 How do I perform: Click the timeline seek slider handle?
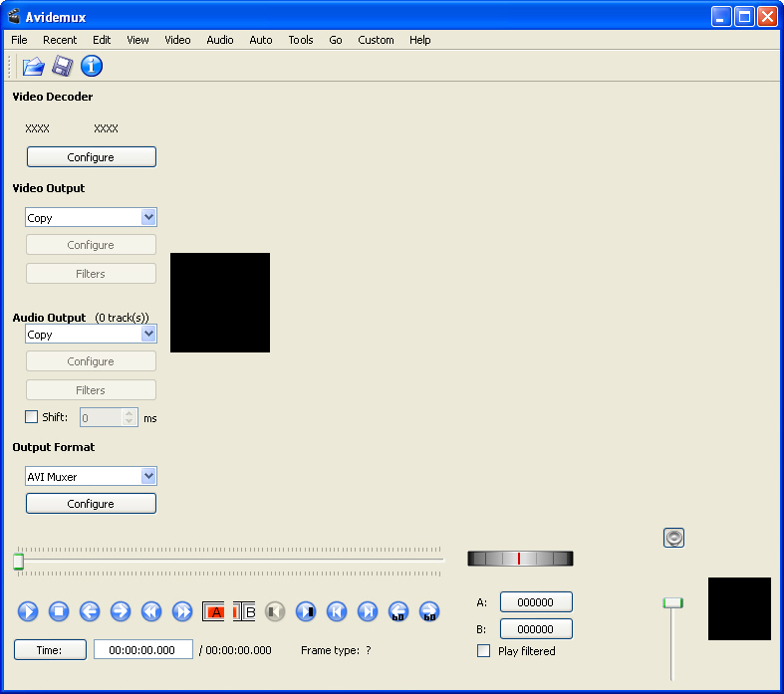click(19, 562)
